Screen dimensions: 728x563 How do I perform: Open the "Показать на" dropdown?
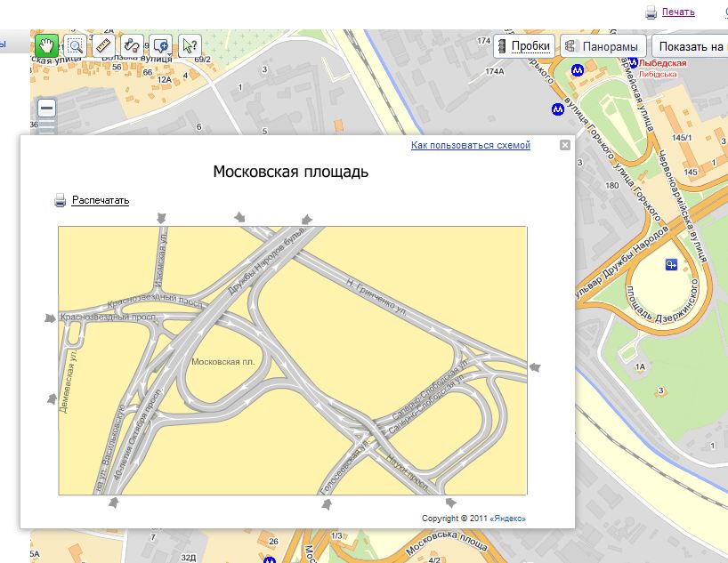(x=691, y=46)
